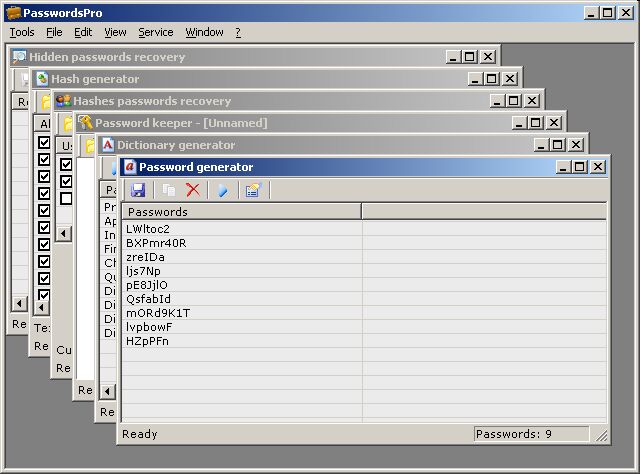Maximize the Password generator window
Screen dimensions: 640x474
(580, 167)
